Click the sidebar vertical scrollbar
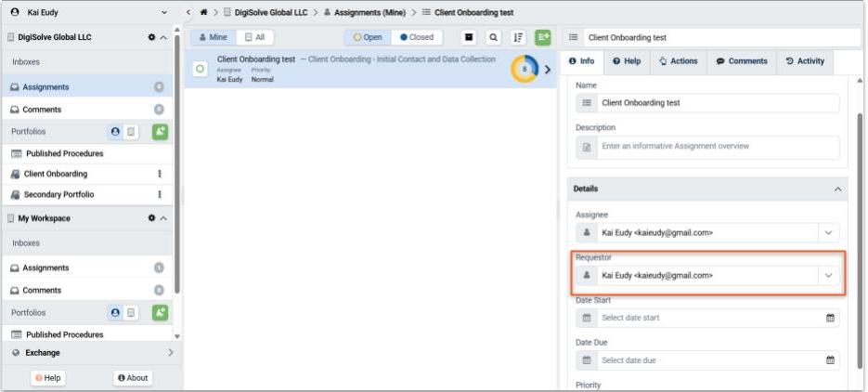This screenshot has height=392, width=868. point(177,163)
